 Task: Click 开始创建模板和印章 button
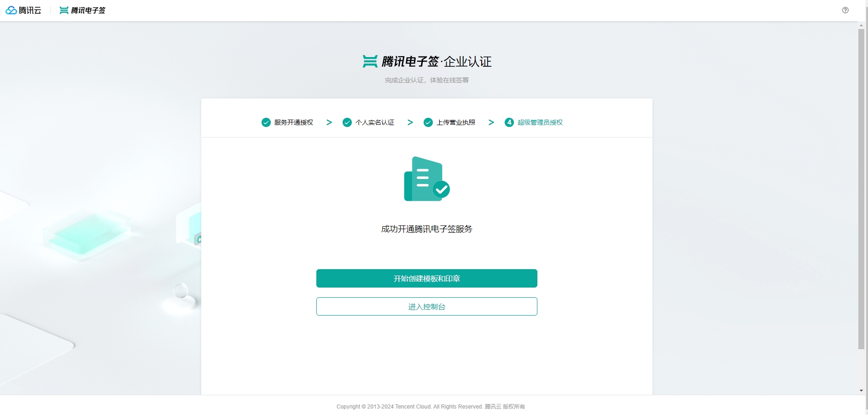click(x=427, y=278)
